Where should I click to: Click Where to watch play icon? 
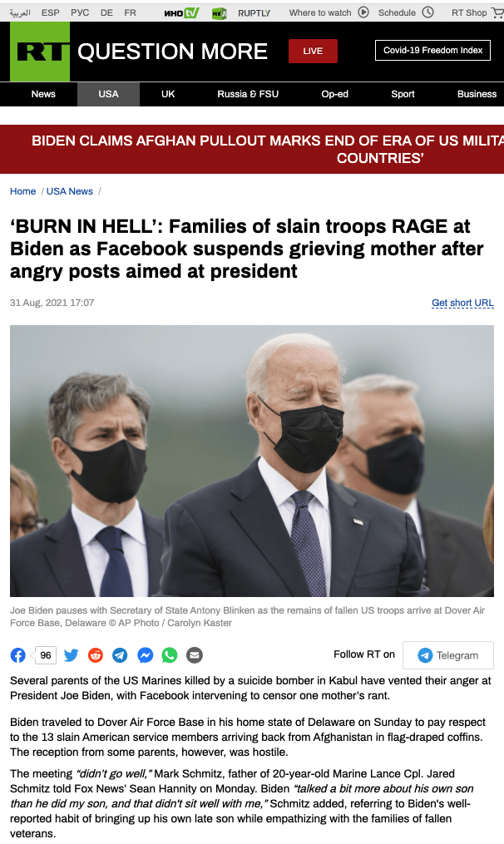(x=363, y=12)
